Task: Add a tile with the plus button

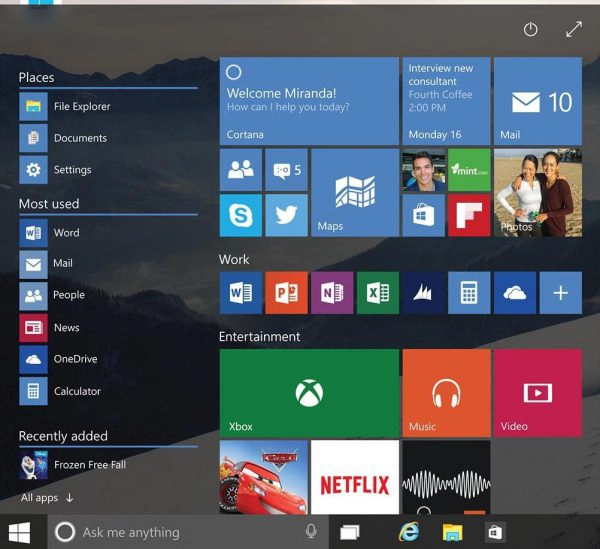Action: (x=560, y=293)
